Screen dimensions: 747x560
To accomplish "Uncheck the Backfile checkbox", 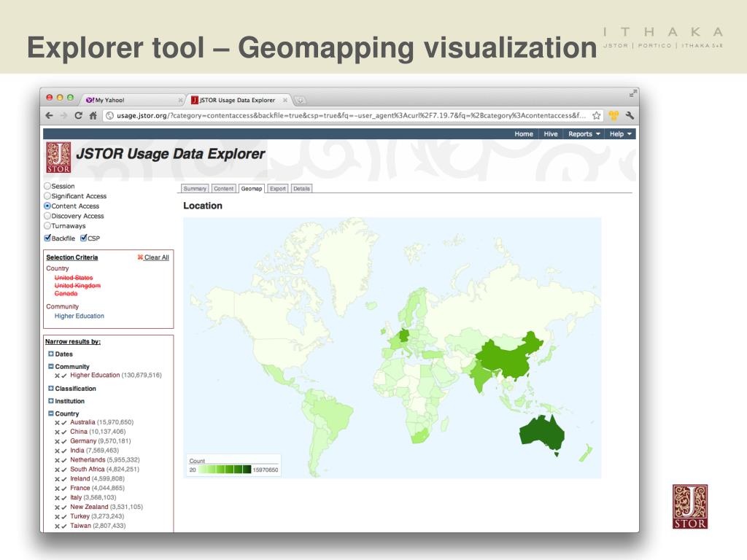I will pos(48,238).
